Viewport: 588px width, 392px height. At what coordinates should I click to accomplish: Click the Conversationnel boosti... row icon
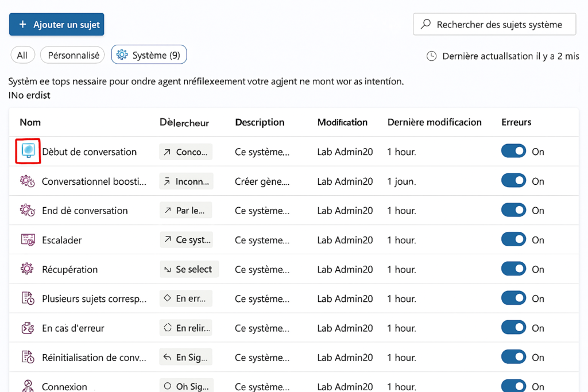28,181
